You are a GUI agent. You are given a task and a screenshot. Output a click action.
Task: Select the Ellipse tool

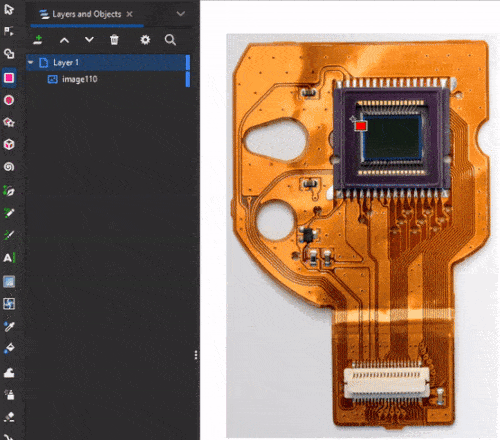coord(9,100)
